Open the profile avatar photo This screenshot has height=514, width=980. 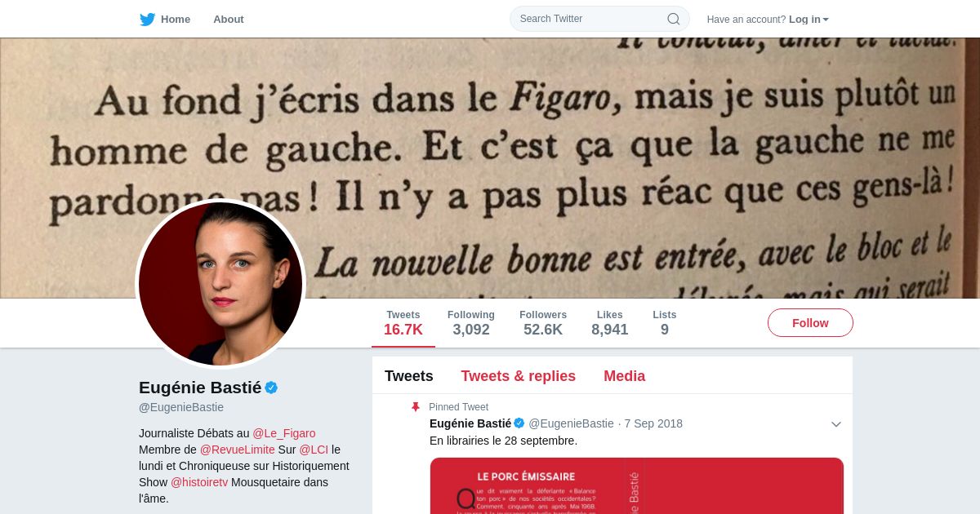220,284
